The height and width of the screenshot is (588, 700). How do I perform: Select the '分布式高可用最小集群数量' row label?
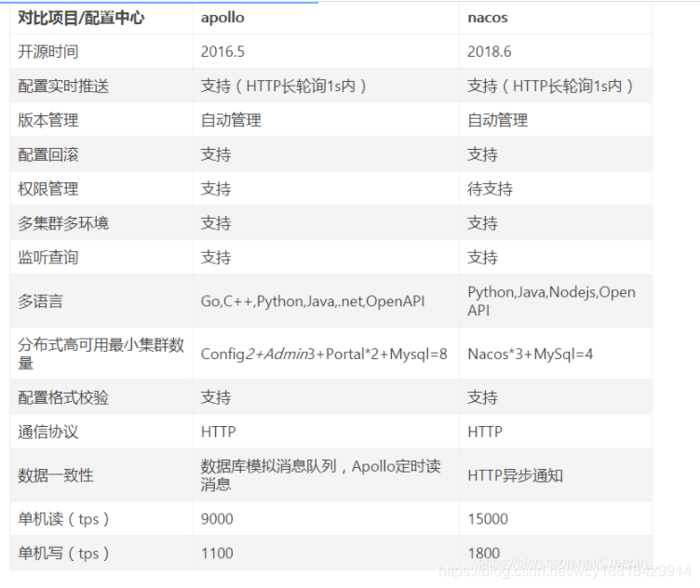[101, 354]
